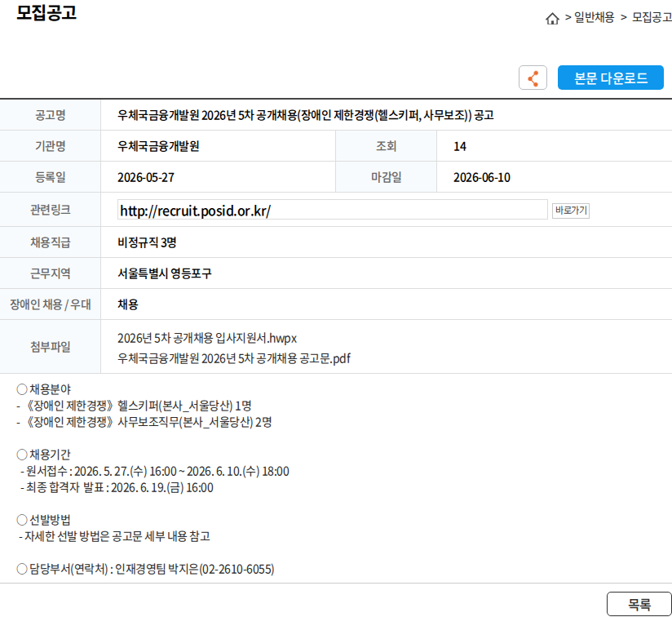Image resolution: width=672 pixels, height=617 pixels.
Task: Click the home icon in the breadcrumb
Action: [x=552, y=19]
